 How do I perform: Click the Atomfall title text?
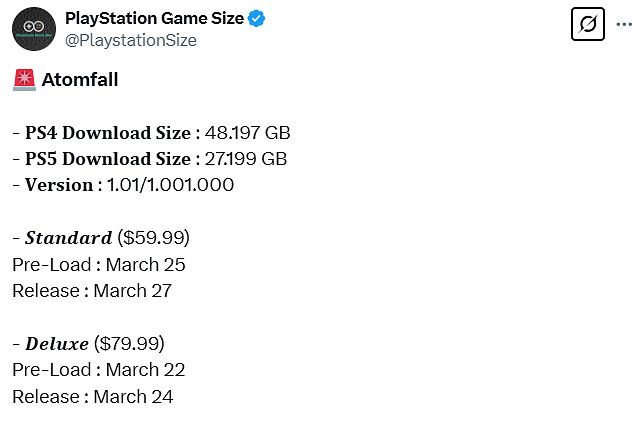click(80, 80)
